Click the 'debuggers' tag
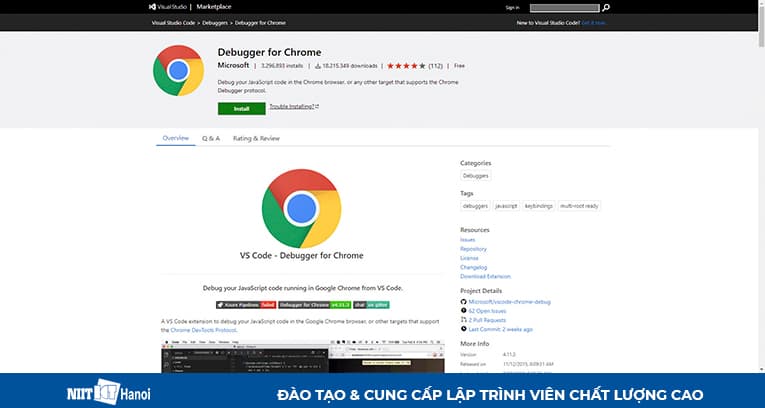 point(475,206)
